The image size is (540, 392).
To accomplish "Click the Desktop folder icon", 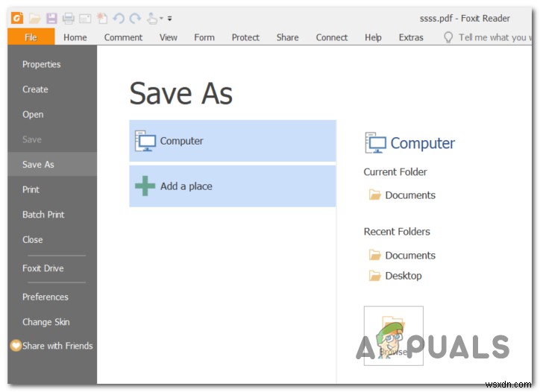I will (374, 275).
